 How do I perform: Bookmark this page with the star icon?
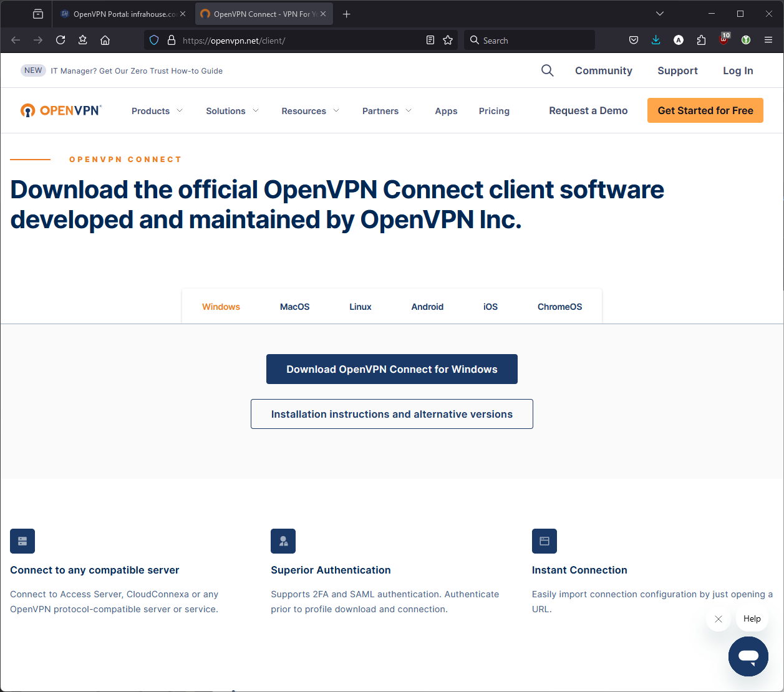point(448,40)
